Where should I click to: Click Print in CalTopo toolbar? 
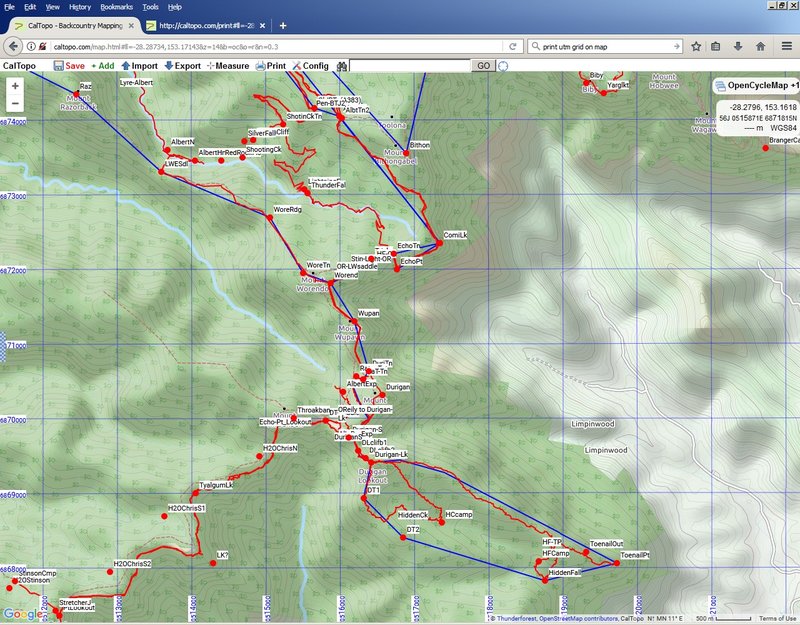point(271,66)
